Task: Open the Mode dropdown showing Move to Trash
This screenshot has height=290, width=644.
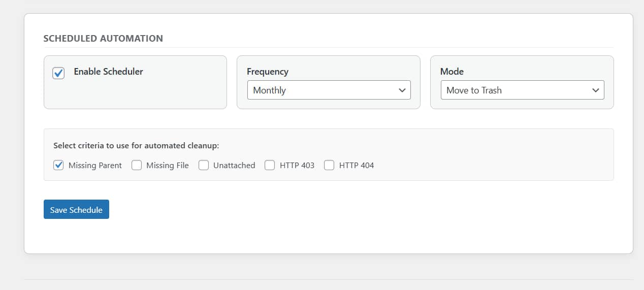Action: [x=522, y=90]
